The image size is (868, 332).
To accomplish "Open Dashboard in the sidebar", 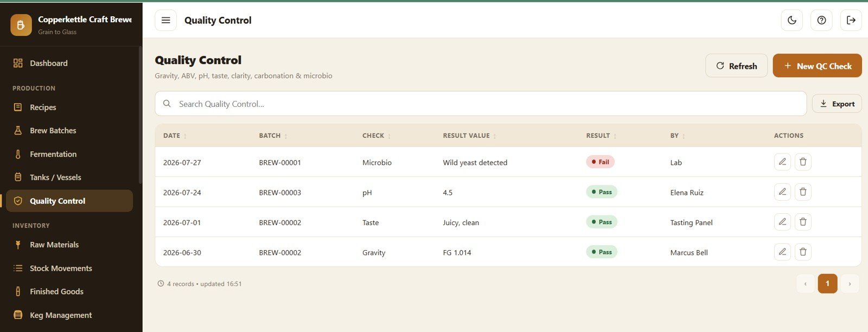I will 69,63.
